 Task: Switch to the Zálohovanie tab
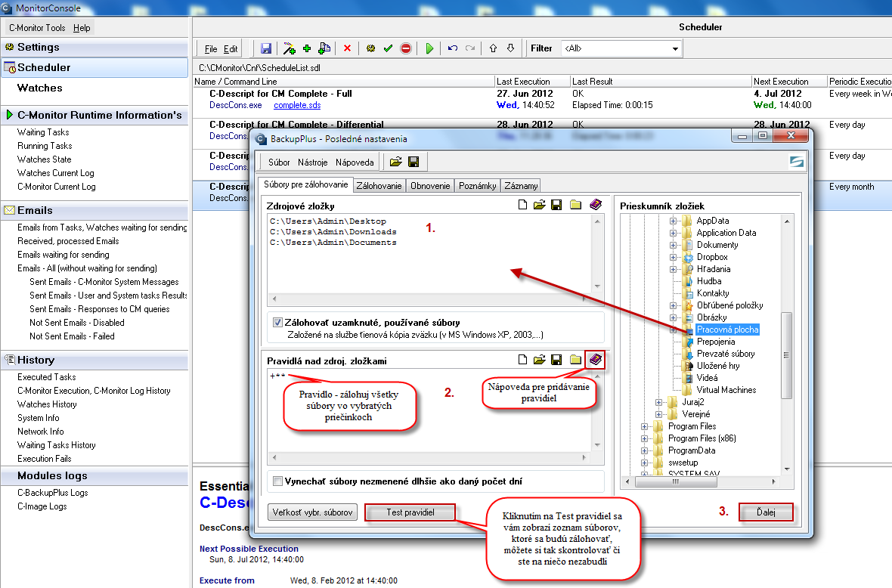point(379,186)
